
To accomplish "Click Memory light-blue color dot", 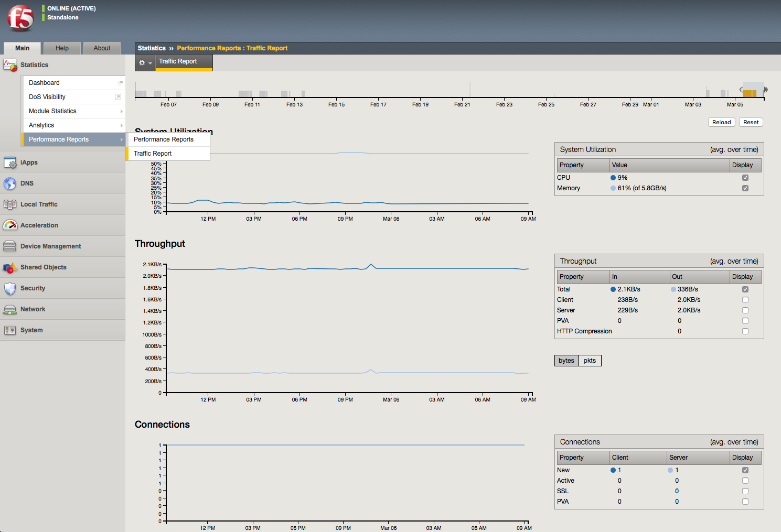I will pyautogui.click(x=613, y=188).
